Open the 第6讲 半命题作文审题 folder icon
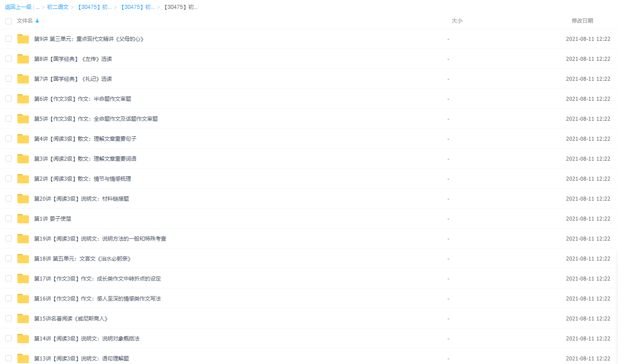The height and width of the screenshot is (364, 618). coord(23,99)
